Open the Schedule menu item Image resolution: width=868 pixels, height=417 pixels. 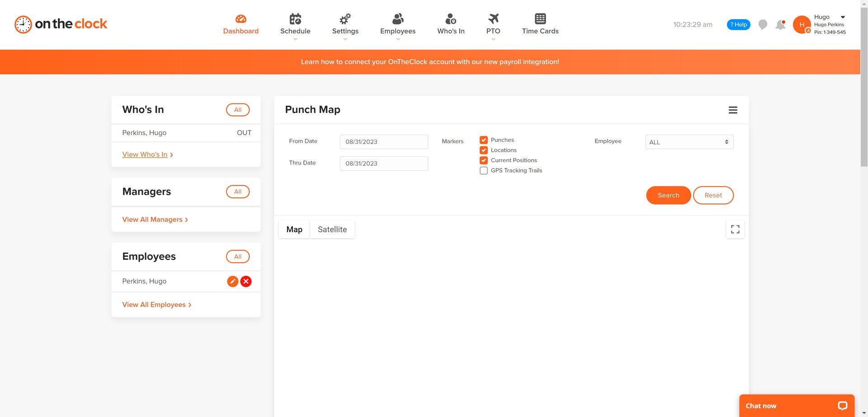tap(295, 31)
